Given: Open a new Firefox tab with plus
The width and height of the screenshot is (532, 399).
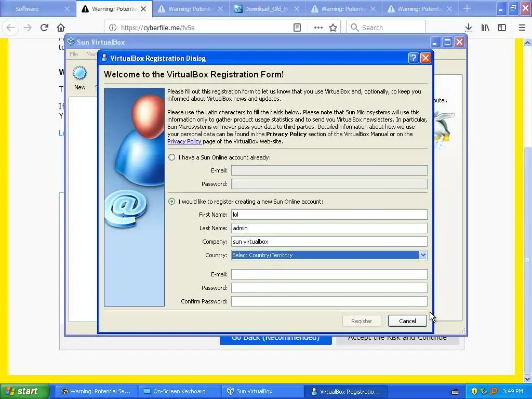Looking at the screenshot, I should click(x=467, y=8).
